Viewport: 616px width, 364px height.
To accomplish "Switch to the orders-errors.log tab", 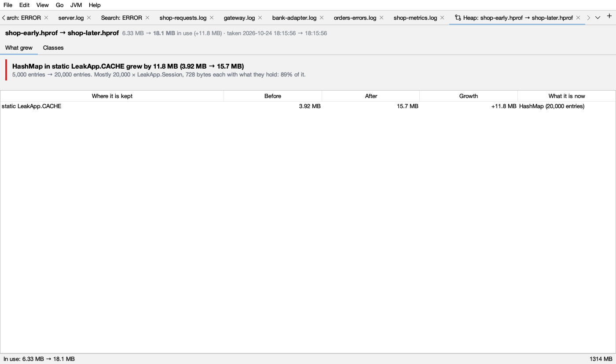I will tap(355, 18).
